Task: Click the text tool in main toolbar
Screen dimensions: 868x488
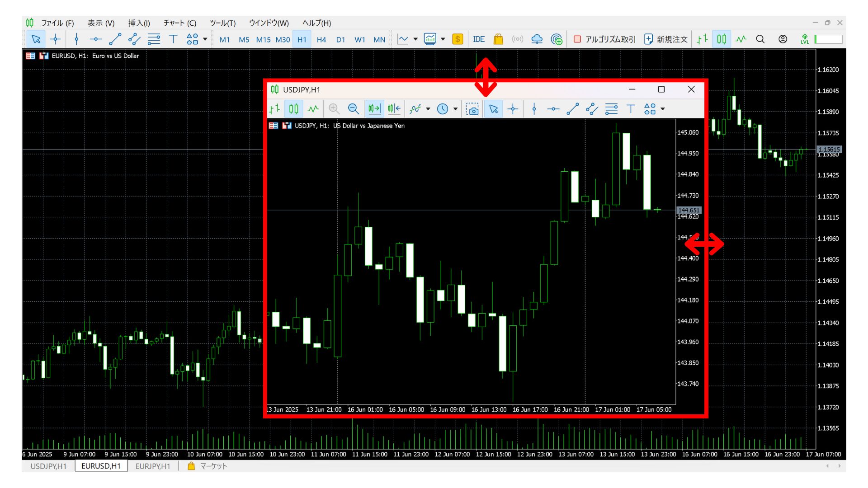Action: point(173,39)
